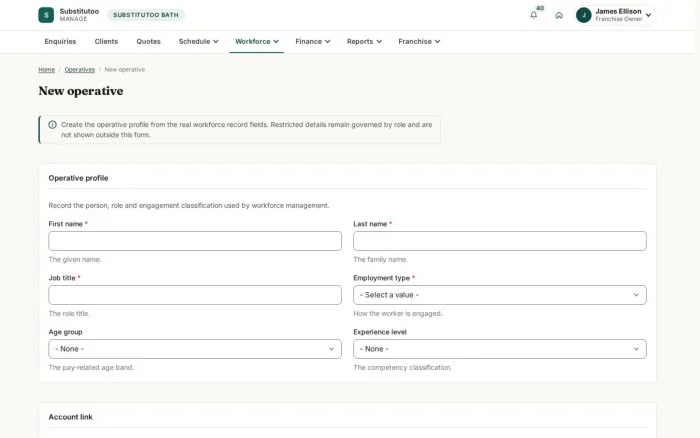Image resolution: width=700 pixels, height=438 pixels.
Task: Click the home icon in header
Action: pyautogui.click(x=558, y=15)
